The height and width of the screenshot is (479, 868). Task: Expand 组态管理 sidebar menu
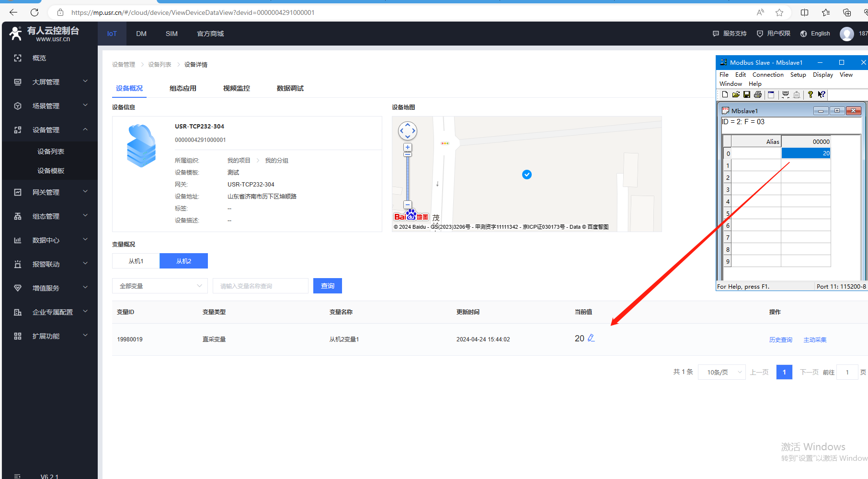pyautogui.click(x=50, y=216)
